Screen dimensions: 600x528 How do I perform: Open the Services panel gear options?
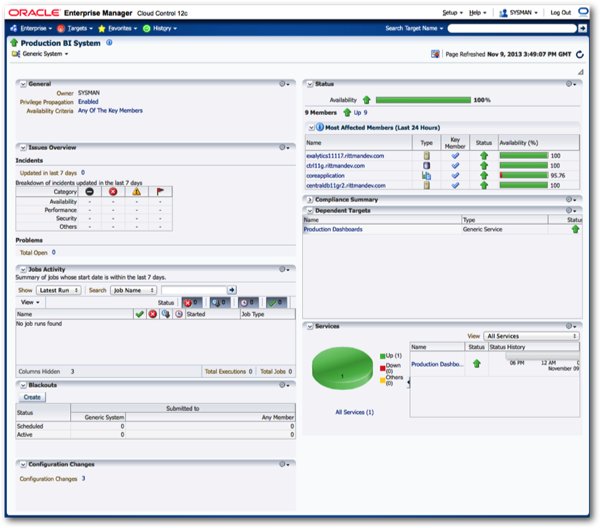coord(571,326)
